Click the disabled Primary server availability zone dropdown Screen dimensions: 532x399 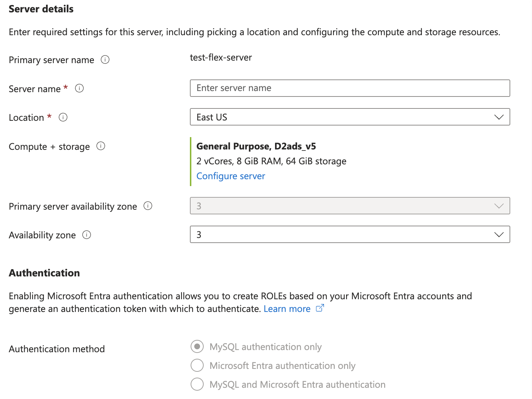[x=350, y=206]
